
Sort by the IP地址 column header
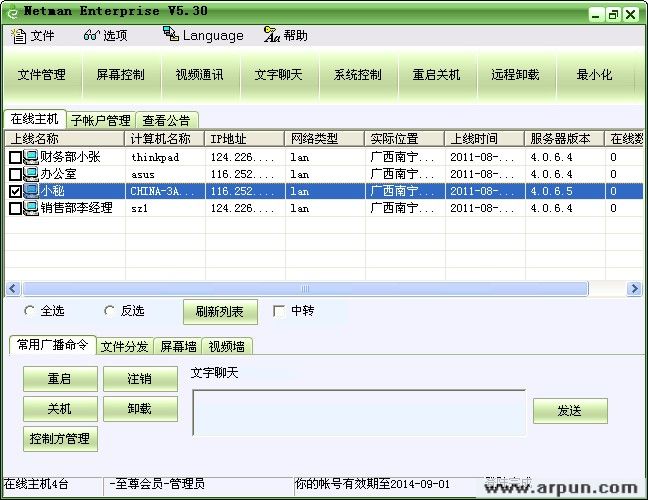244,139
